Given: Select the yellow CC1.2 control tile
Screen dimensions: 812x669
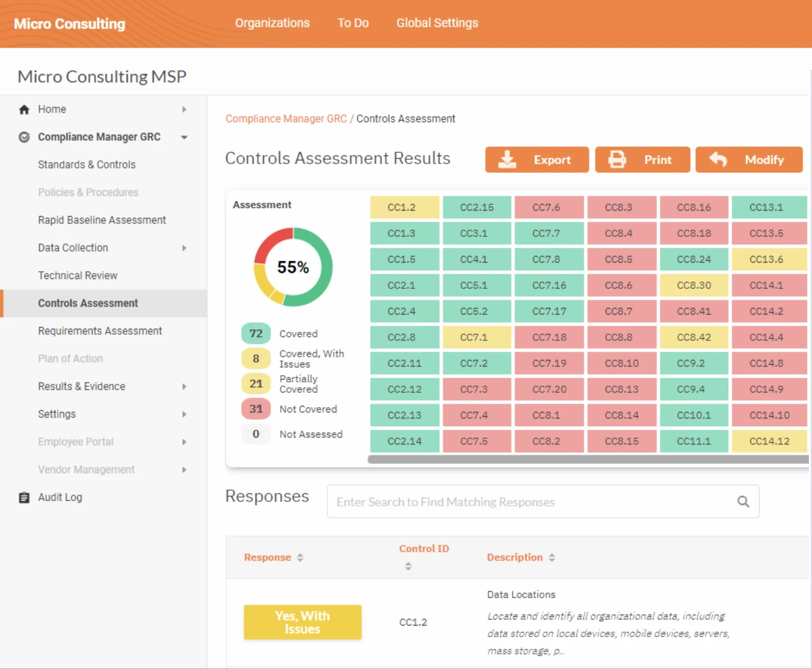Looking at the screenshot, I should pyautogui.click(x=404, y=207).
